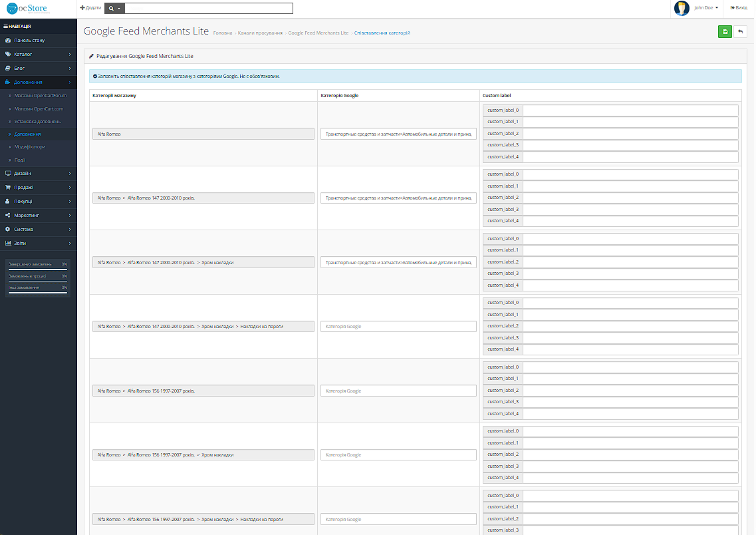Click the Каталог tag icon

point(8,55)
